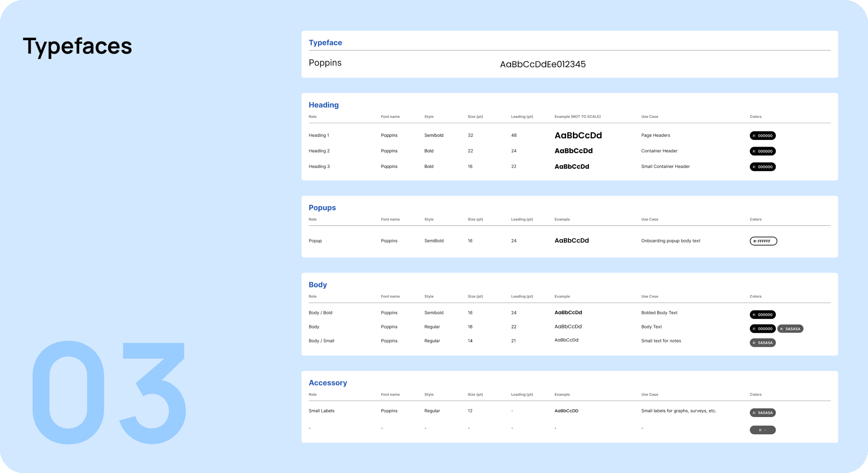This screenshot has height=473, width=868.
Task: Click the Heading 1 AaBbCcDd example text
Action: click(578, 136)
